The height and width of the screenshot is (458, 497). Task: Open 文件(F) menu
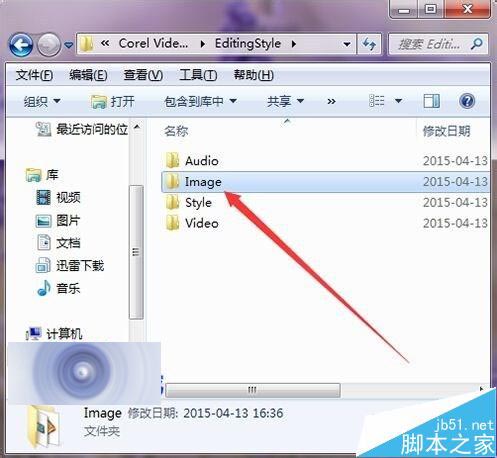34,75
